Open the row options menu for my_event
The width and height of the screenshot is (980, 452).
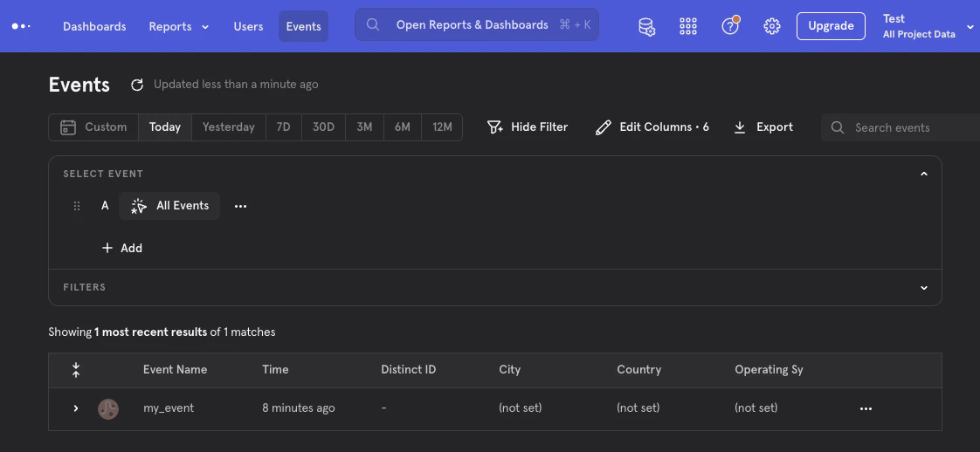coord(866,409)
